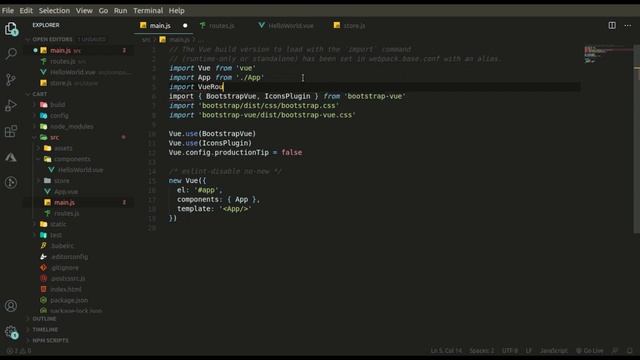Click the errors and warnings status indicator
Image resolution: width=640 pixels, height=360 pixels.
point(19,351)
